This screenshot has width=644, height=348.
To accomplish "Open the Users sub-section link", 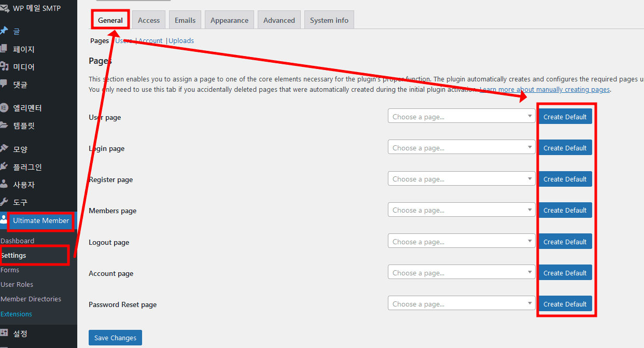I will pos(123,40).
